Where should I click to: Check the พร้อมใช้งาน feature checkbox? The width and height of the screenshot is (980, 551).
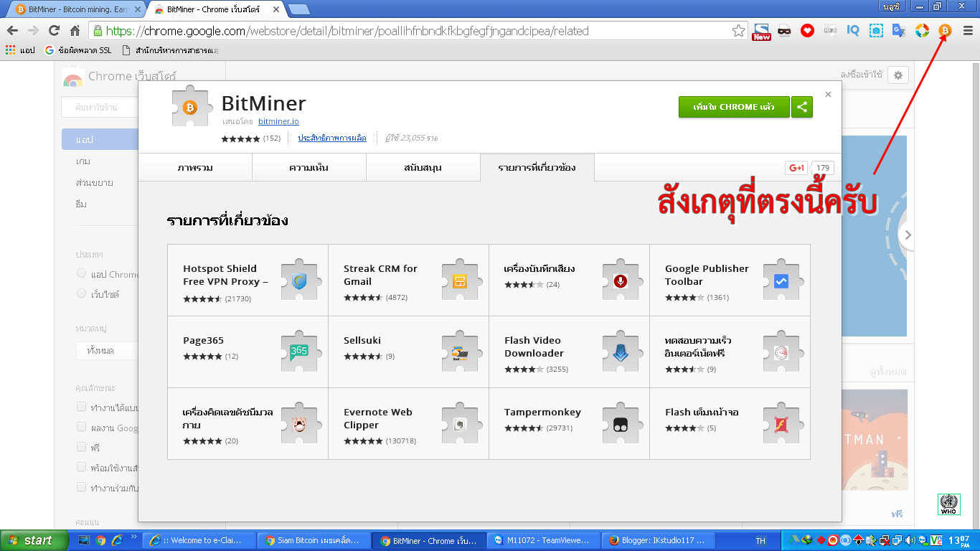82,467
